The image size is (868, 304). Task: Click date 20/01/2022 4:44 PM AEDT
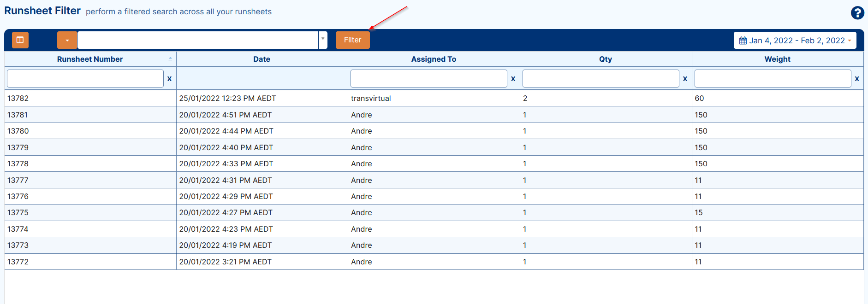click(x=226, y=131)
